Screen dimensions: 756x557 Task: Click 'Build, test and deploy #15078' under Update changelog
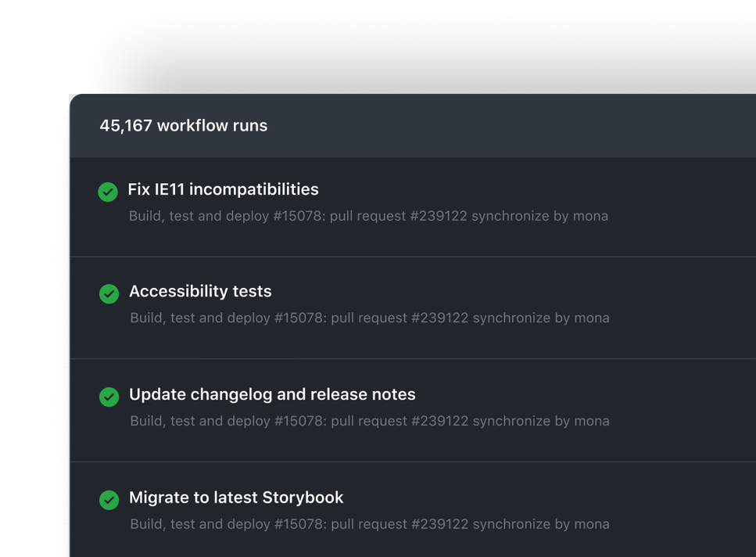(226, 421)
